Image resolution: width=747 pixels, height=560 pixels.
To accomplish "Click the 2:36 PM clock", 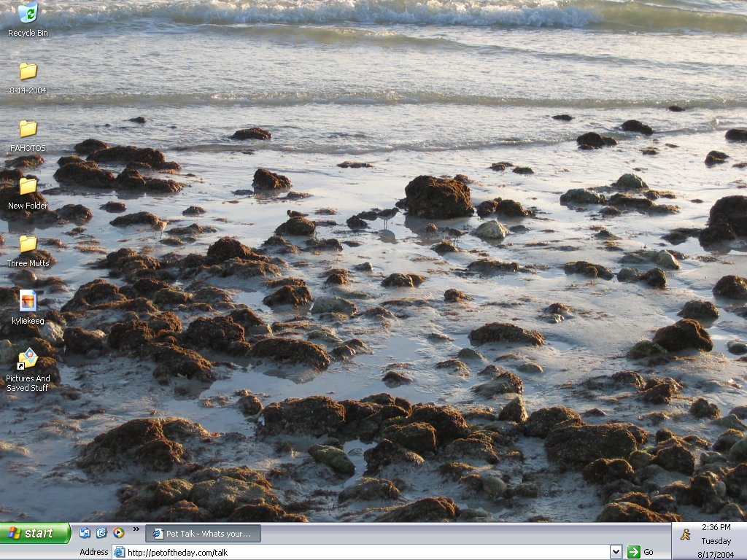I will pos(716,527).
